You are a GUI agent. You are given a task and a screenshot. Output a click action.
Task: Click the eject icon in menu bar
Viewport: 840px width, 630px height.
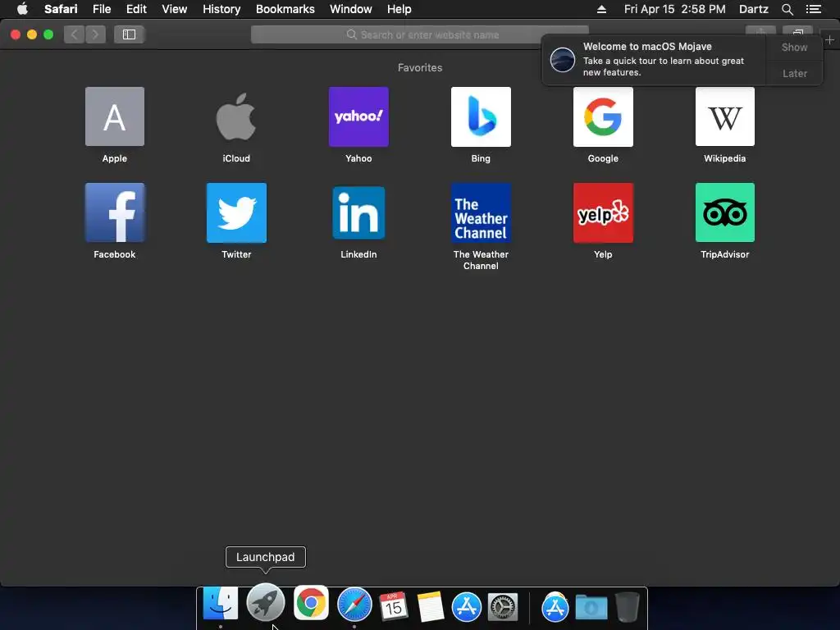(601, 9)
